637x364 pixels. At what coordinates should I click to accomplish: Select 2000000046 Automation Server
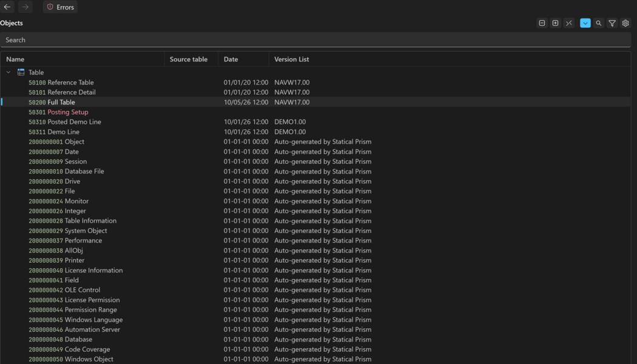pyautogui.click(x=75, y=329)
